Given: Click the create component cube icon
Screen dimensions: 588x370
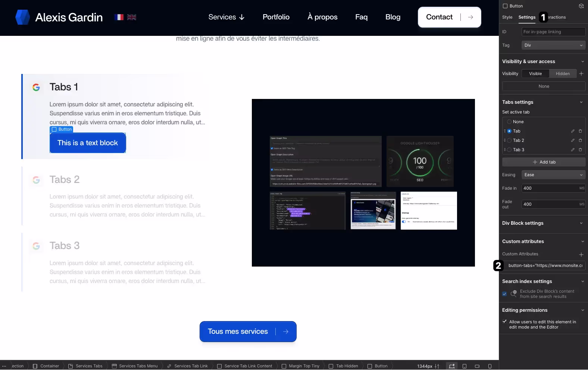Looking at the screenshot, I should click(581, 6).
